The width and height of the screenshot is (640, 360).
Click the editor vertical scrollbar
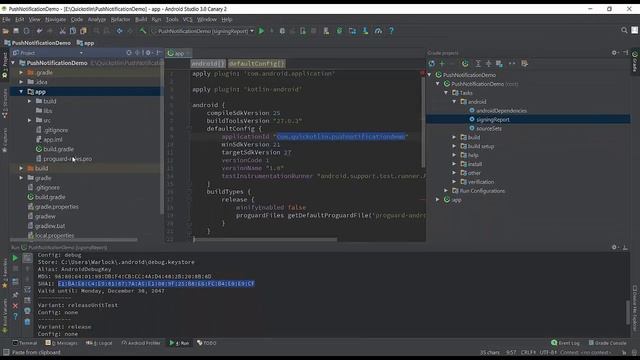(423, 122)
